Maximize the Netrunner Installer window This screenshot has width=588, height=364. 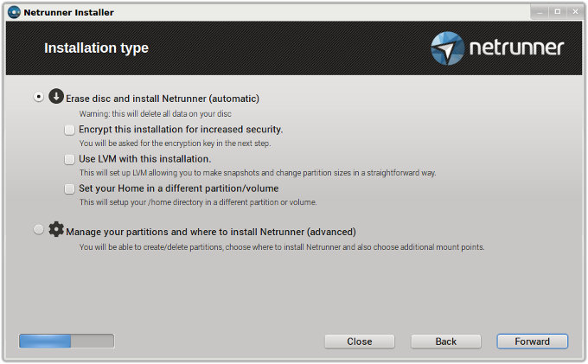(x=558, y=12)
